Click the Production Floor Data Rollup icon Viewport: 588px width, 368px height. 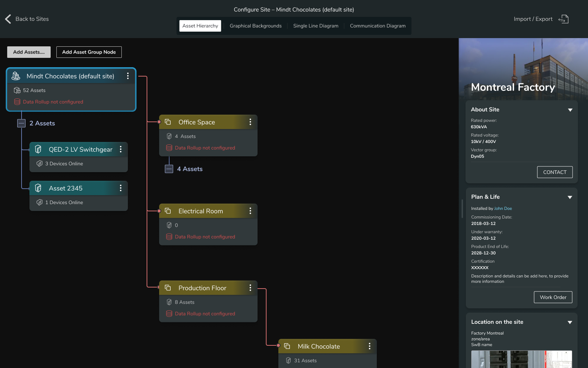pyautogui.click(x=169, y=314)
